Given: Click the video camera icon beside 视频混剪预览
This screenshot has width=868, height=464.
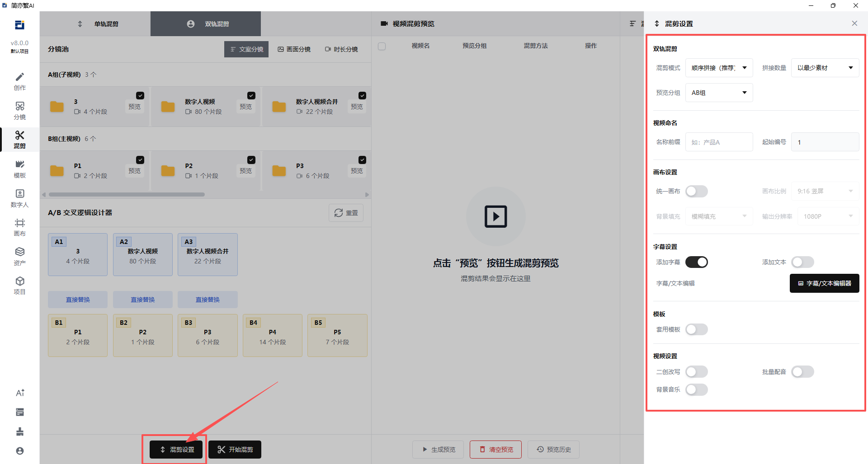Looking at the screenshot, I should tap(384, 23).
